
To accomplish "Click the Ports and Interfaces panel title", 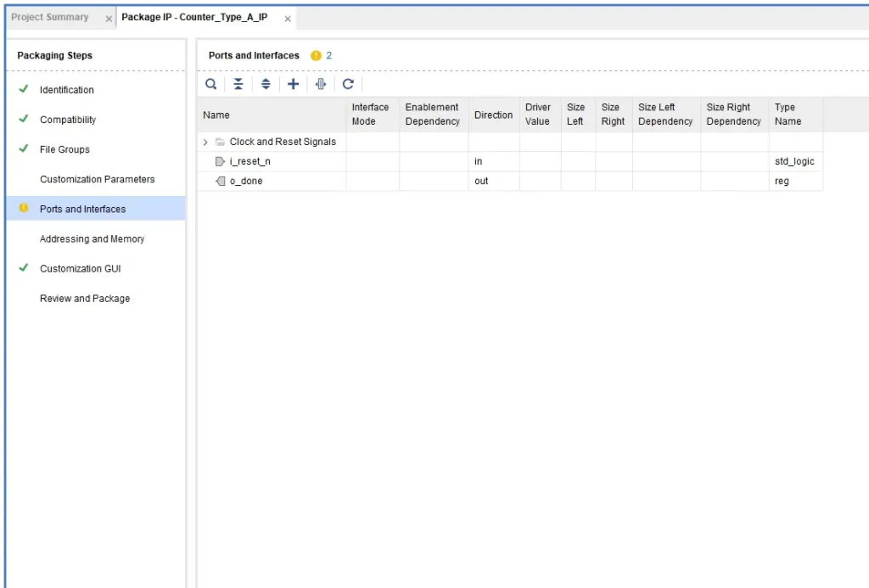I will click(x=254, y=55).
